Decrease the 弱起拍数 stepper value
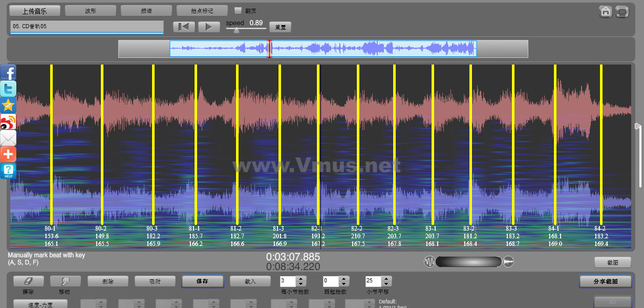Viewport: 644px width, 308px height. 344,284
